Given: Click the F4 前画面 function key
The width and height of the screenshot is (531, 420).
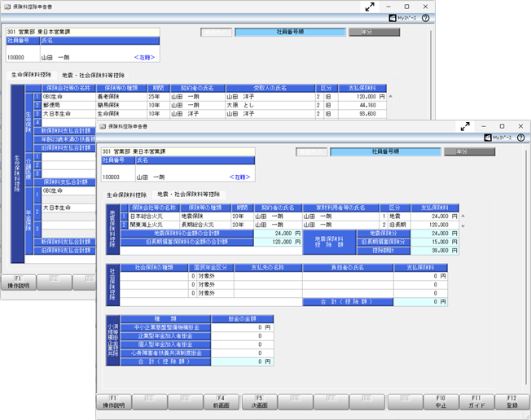Looking at the screenshot, I should point(222,402).
